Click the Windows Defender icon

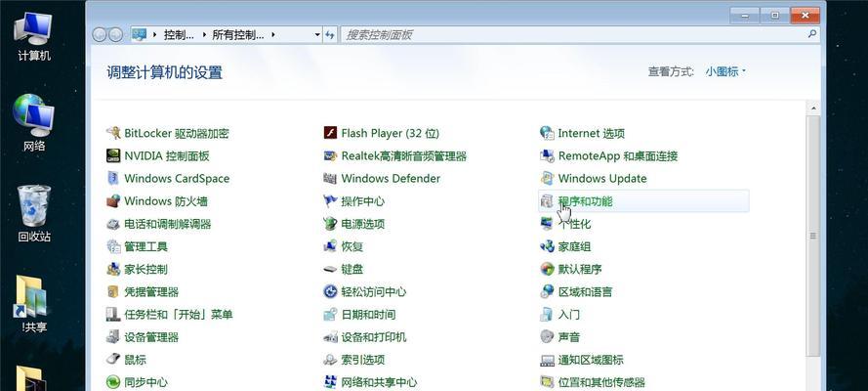tap(330, 178)
